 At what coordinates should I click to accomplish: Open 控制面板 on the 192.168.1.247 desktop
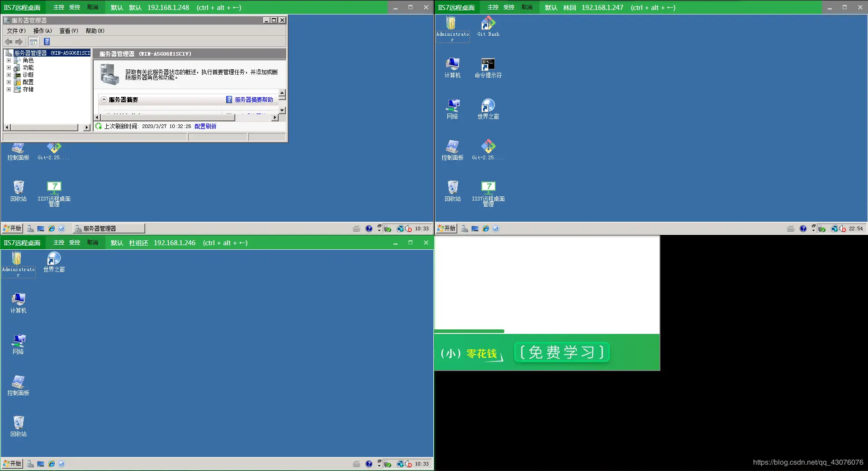[452, 150]
